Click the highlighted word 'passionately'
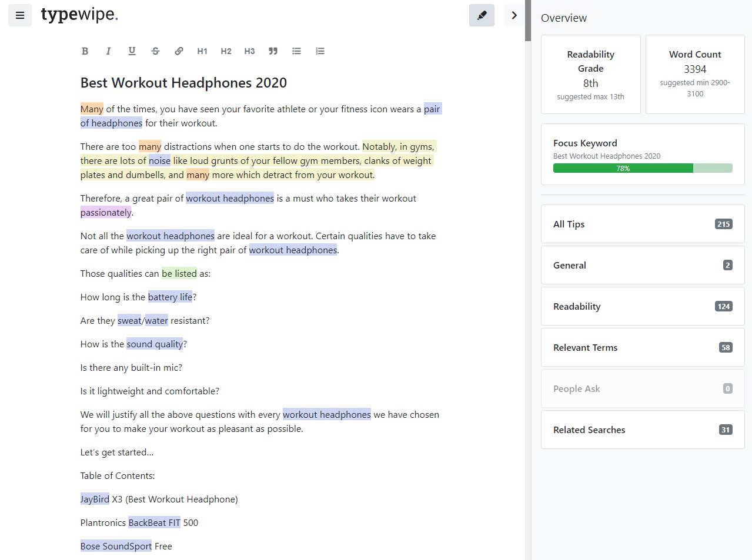 coord(106,212)
